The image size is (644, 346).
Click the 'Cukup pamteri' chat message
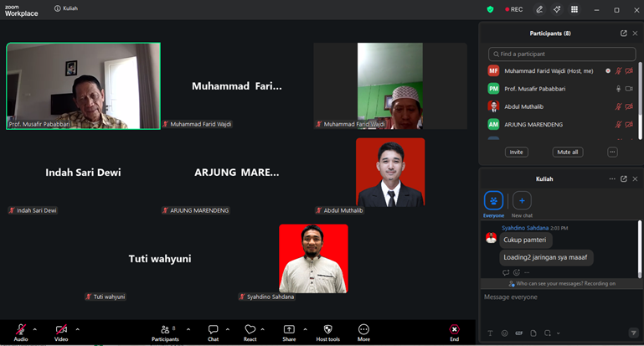pyautogui.click(x=525, y=240)
